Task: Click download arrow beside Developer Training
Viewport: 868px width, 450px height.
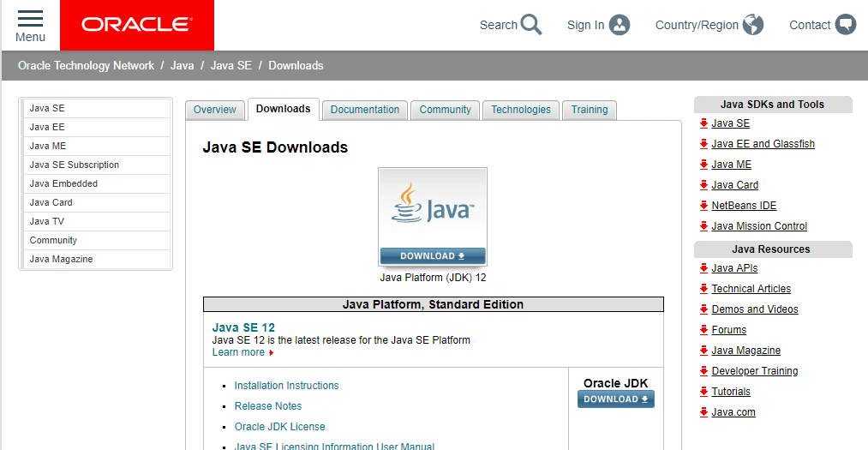Action: (x=703, y=371)
